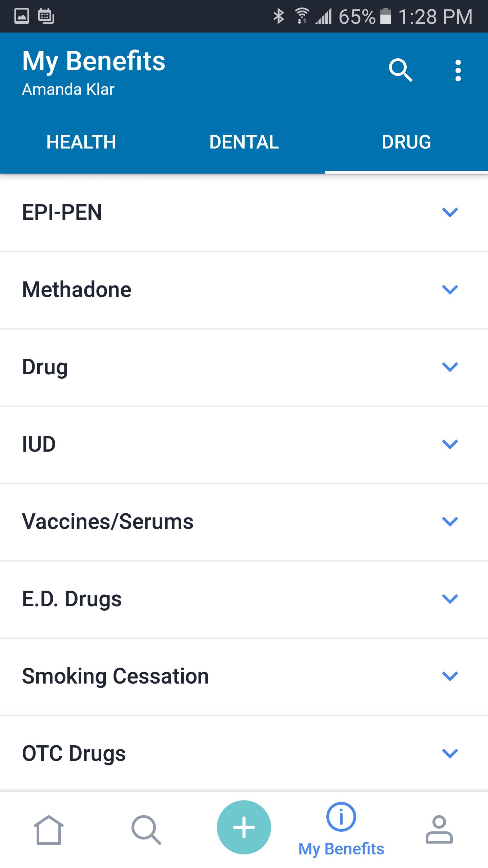
Task: Switch to the DENTAL tab
Action: pyautogui.click(x=244, y=142)
